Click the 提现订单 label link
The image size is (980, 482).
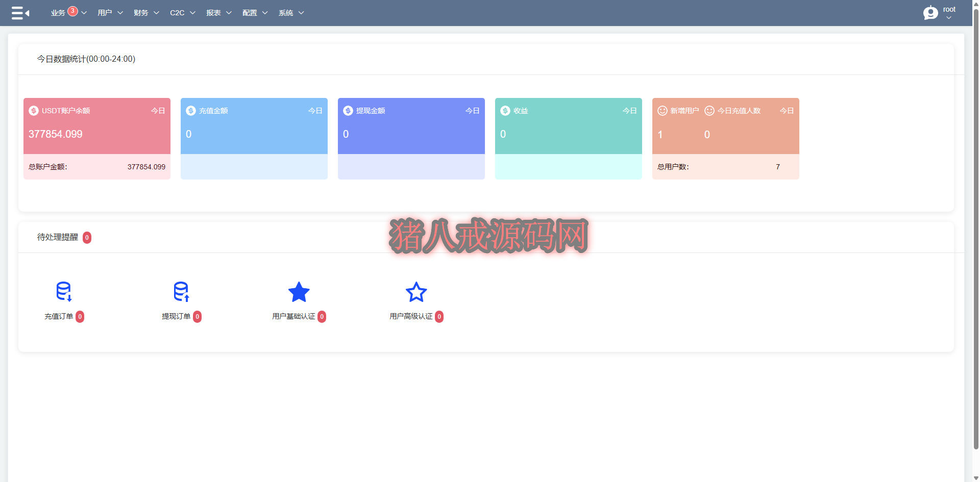click(x=176, y=317)
